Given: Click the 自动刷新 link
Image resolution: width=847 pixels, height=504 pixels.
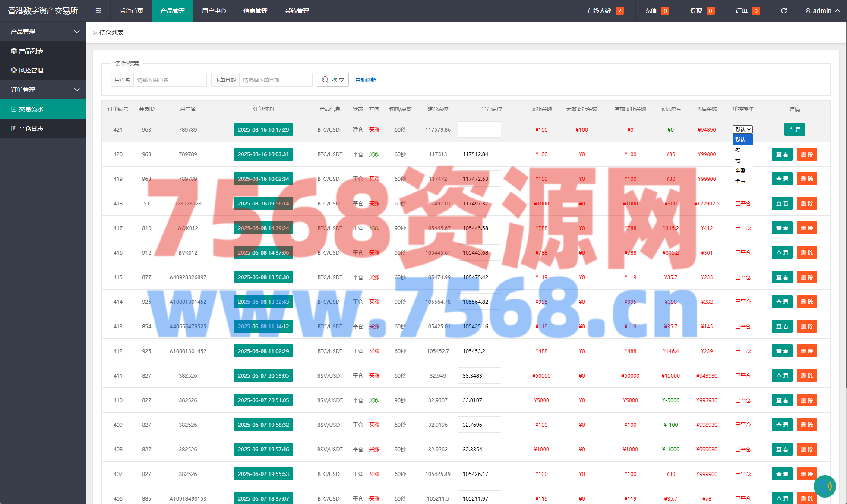Looking at the screenshot, I should tap(365, 80).
